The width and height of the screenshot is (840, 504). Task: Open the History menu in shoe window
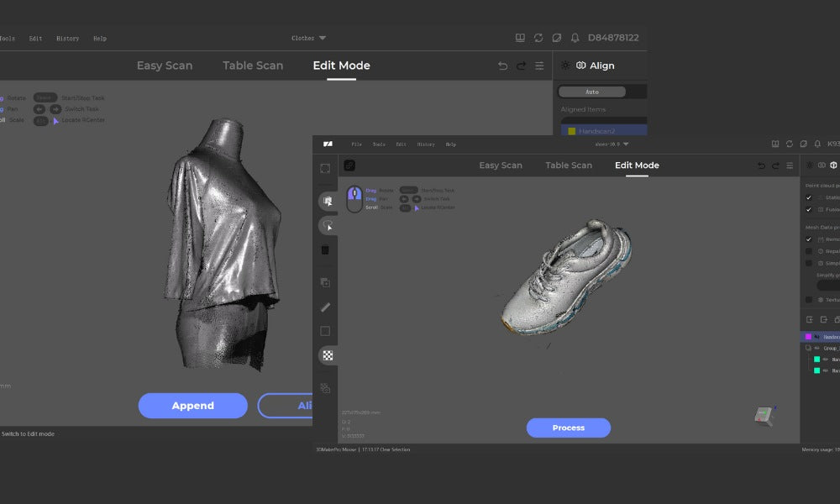[426, 144]
